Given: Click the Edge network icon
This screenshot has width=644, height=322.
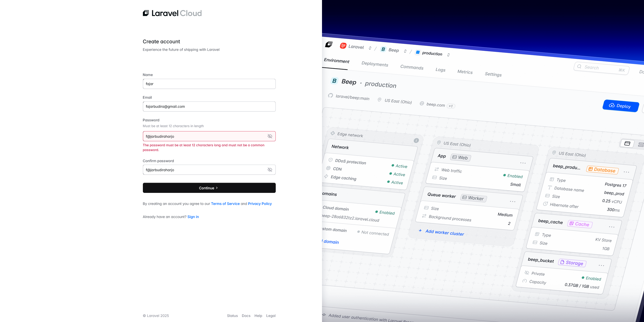Looking at the screenshot, I should (x=333, y=133).
